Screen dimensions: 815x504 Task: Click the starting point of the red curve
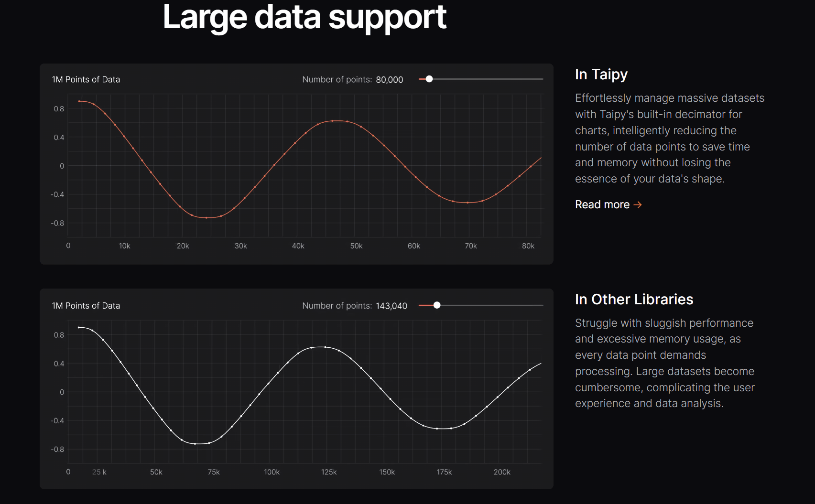click(x=79, y=101)
